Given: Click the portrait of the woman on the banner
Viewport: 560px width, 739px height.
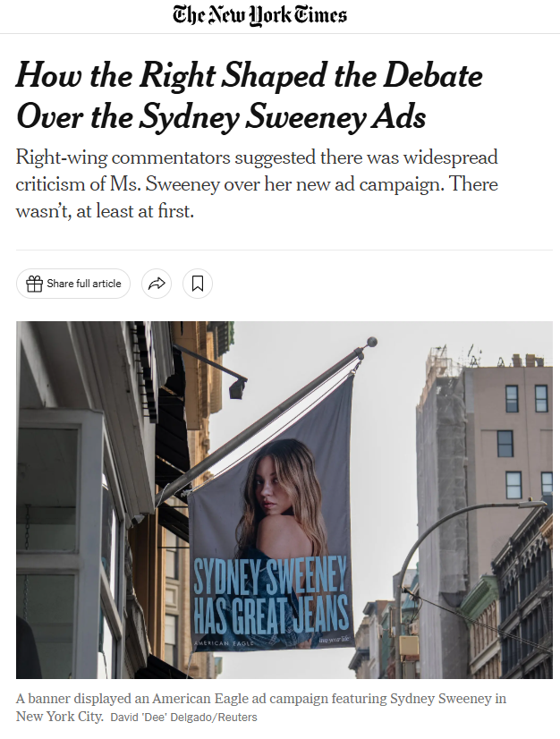Looking at the screenshot, I should tap(282, 498).
